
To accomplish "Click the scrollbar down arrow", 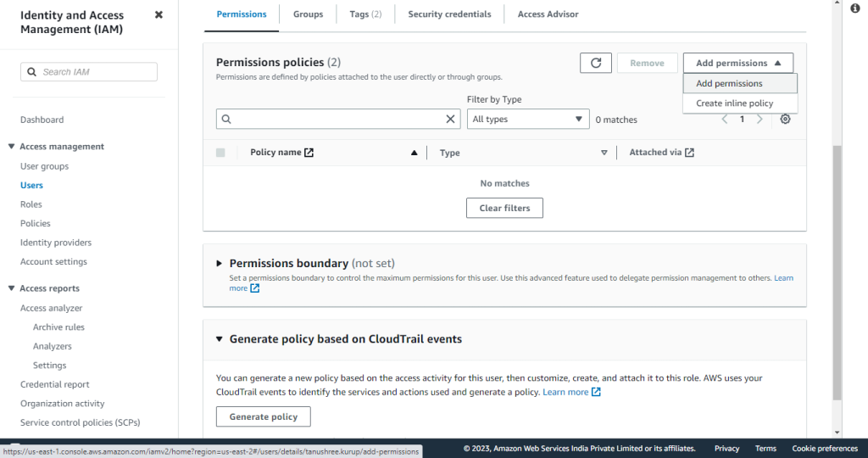I will pos(837,433).
